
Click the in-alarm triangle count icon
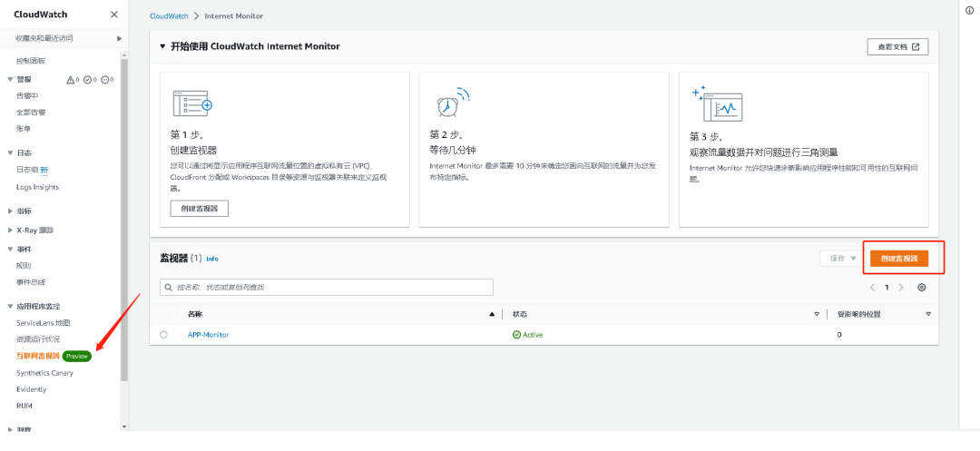(x=70, y=80)
